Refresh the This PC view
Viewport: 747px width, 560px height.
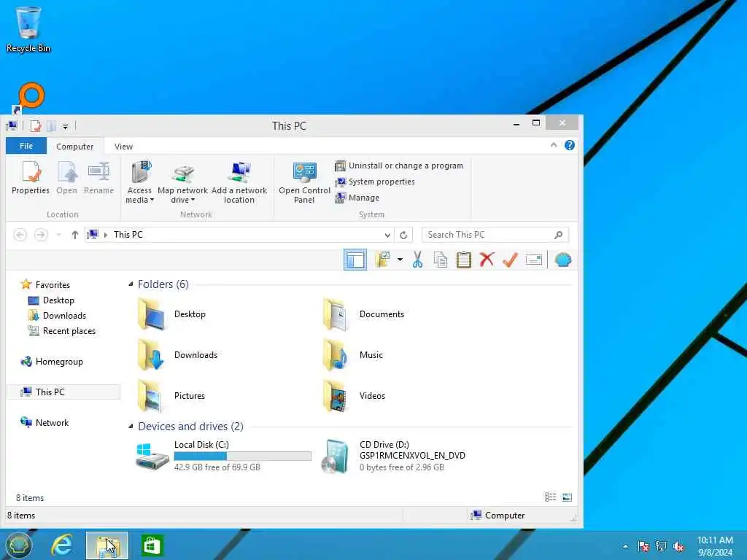click(403, 236)
